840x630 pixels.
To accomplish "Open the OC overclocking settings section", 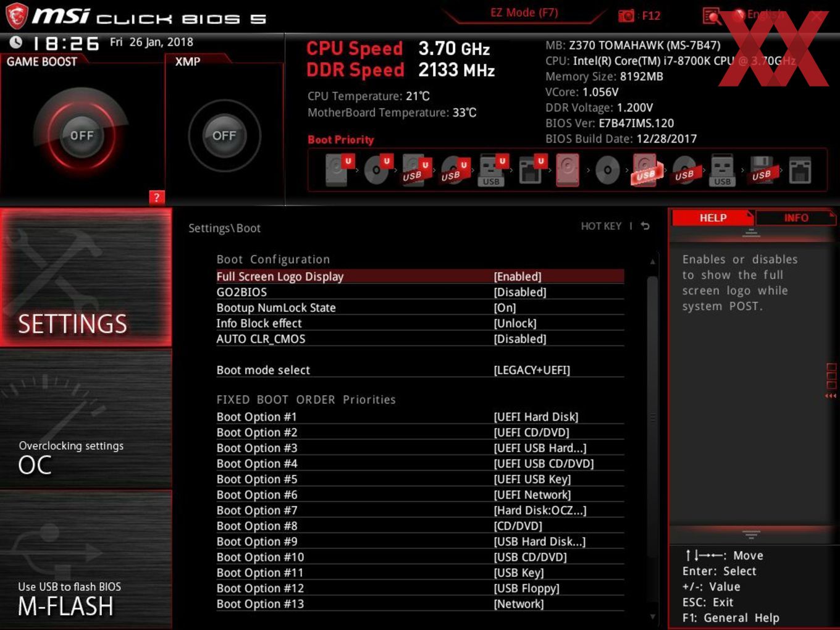I will [86, 419].
